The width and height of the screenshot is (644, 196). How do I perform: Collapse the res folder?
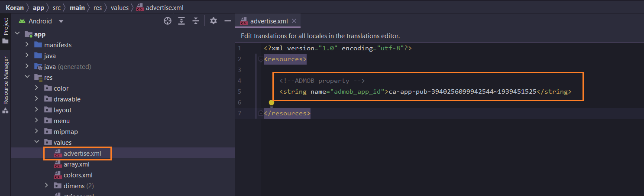[27, 78]
